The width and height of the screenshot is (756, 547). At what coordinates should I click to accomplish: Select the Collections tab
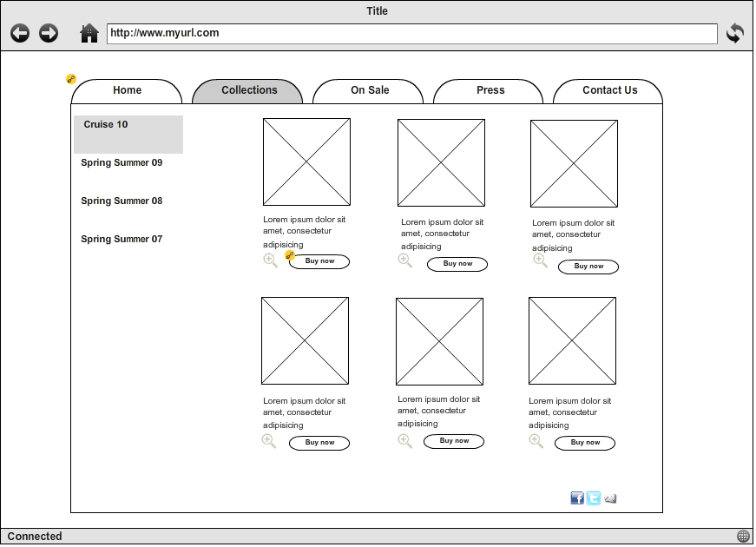pyautogui.click(x=248, y=91)
